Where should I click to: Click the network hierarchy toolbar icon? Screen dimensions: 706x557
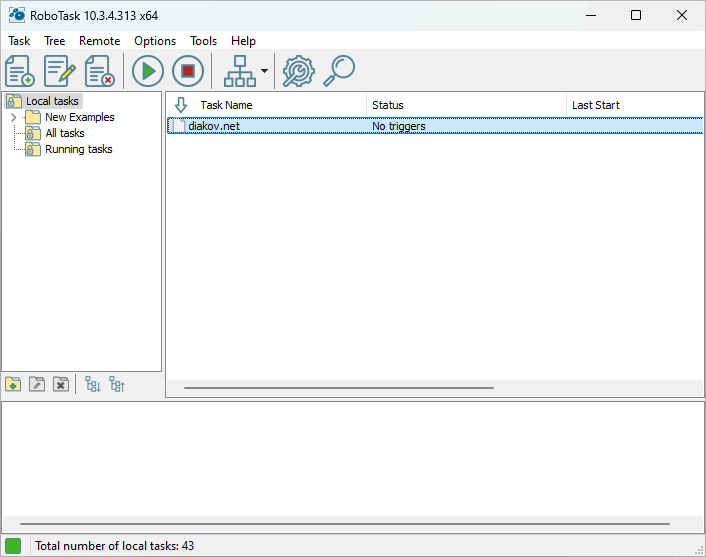point(240,71)
